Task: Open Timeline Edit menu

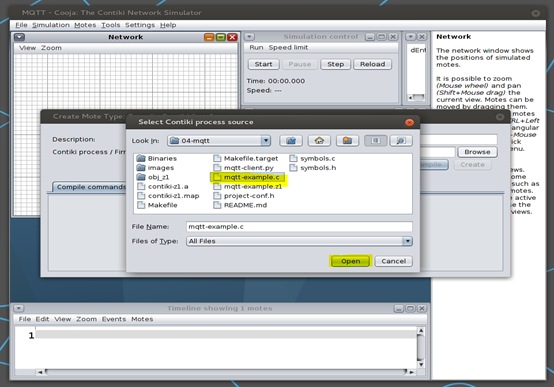Action: point(42,319)
